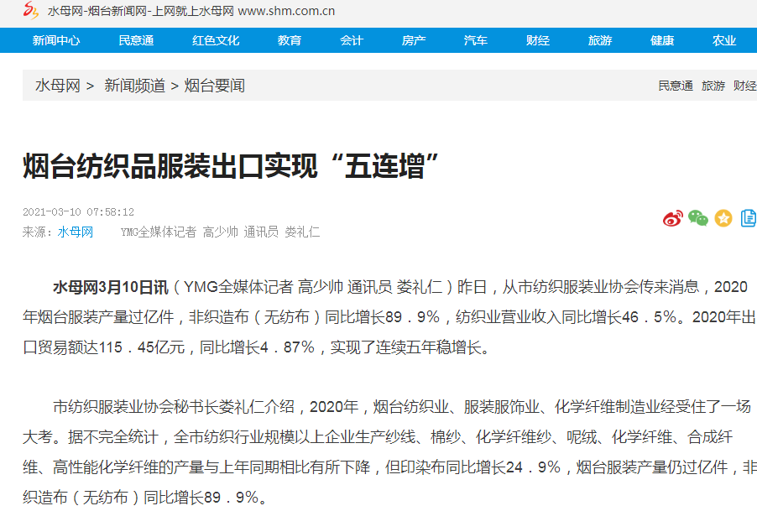Open the 会计 nav item

tap(352, 40)
